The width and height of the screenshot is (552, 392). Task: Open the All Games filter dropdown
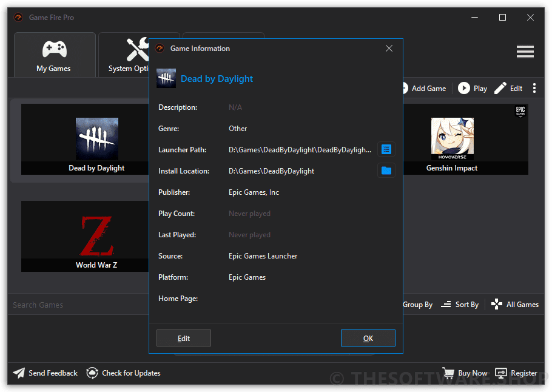514,304
